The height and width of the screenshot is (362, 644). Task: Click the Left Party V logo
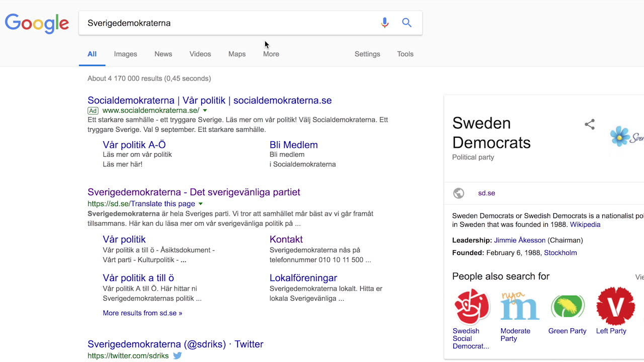[x=615, y=306]
